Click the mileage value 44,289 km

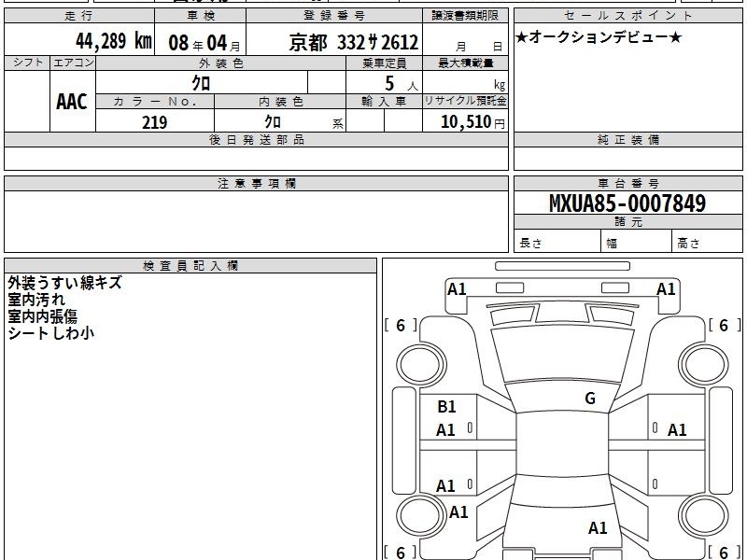point(113,40)
